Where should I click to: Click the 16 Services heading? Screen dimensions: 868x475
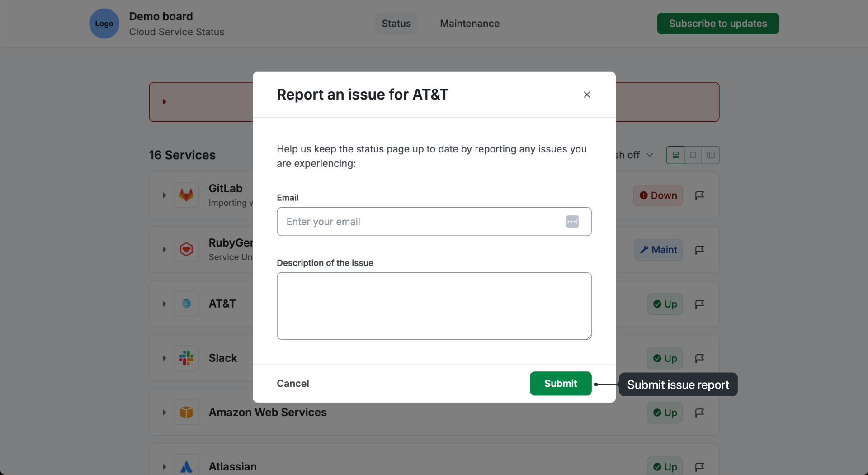pos(182,155)
